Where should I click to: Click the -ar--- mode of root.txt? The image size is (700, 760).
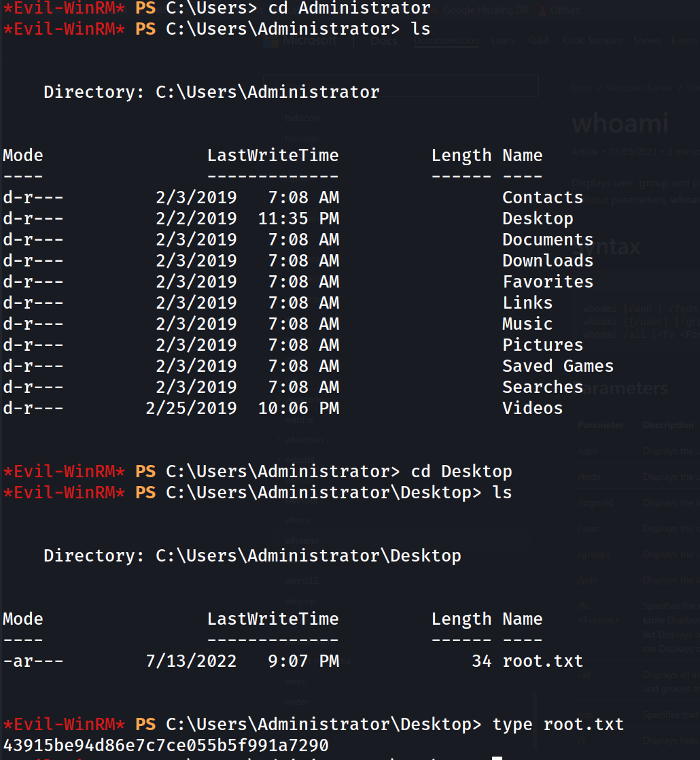click(33, 661)
